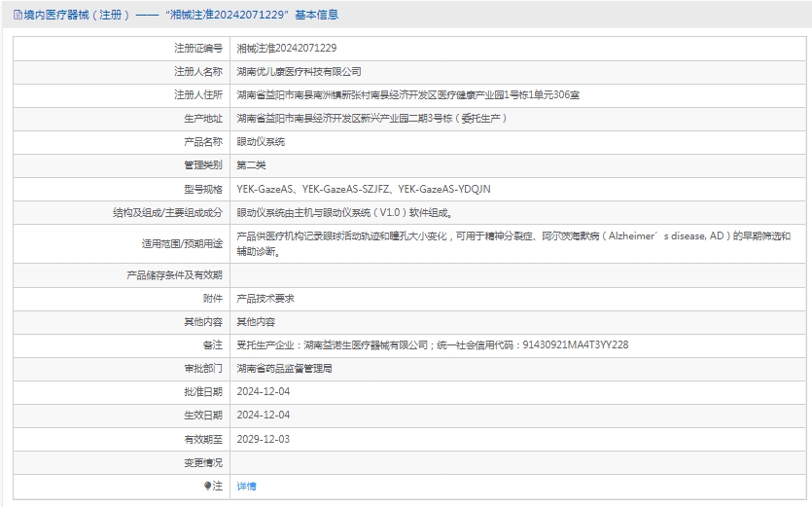The image size is (812, 507).
Task: Click registration number 湘械注准20242071229 in the table
Action: pos(287,48)
